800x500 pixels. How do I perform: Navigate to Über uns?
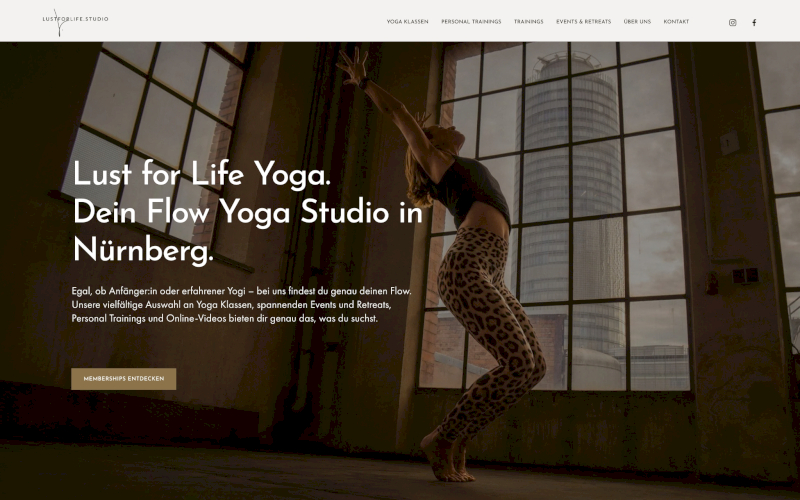coord(637,22)
